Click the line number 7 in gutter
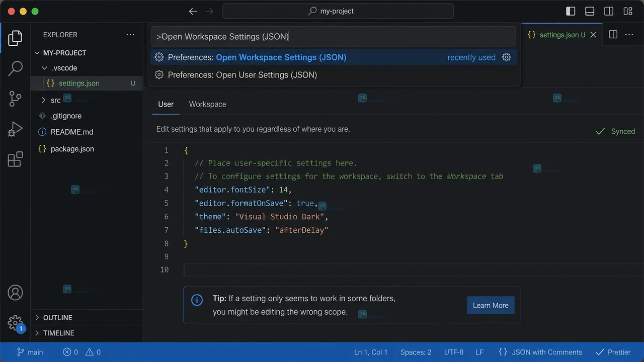 (166, 230)
